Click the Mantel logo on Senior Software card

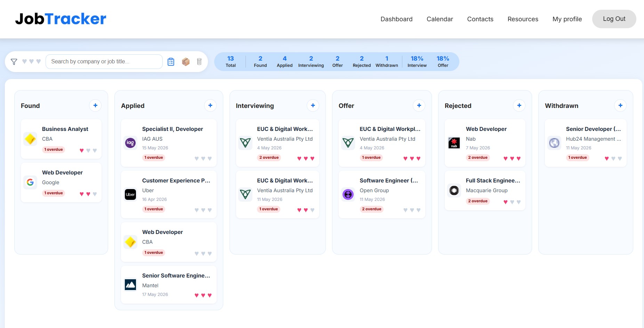tap(130, 284)
